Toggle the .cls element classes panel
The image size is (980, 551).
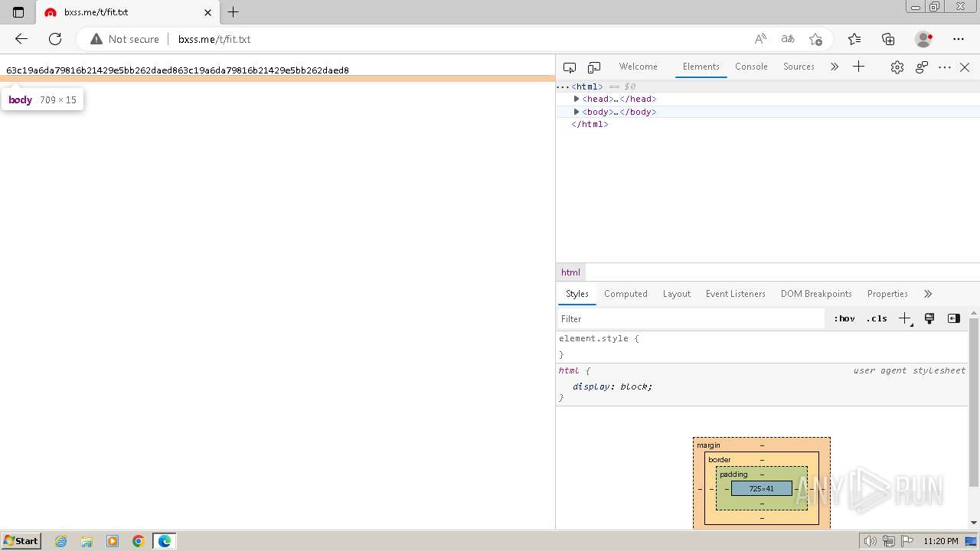click(x=877, y=318)
